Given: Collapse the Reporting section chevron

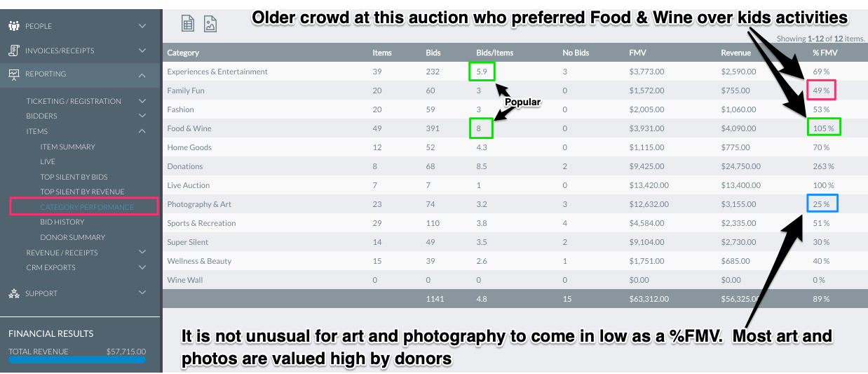Looking at the screenshot, I should pyautogui.click(x=142, y=74).
